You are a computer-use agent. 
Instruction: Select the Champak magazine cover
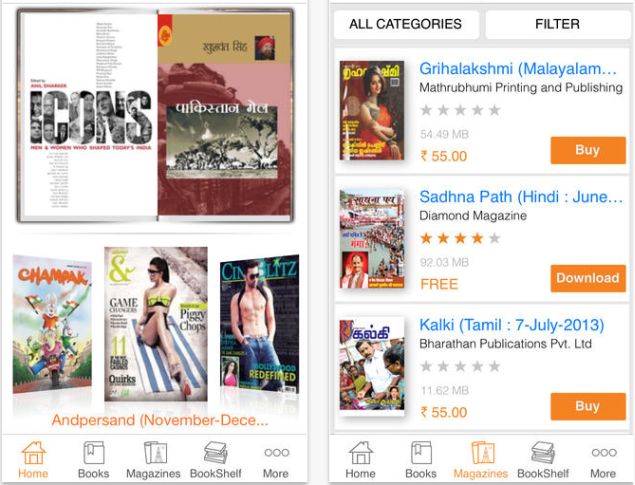52,324
